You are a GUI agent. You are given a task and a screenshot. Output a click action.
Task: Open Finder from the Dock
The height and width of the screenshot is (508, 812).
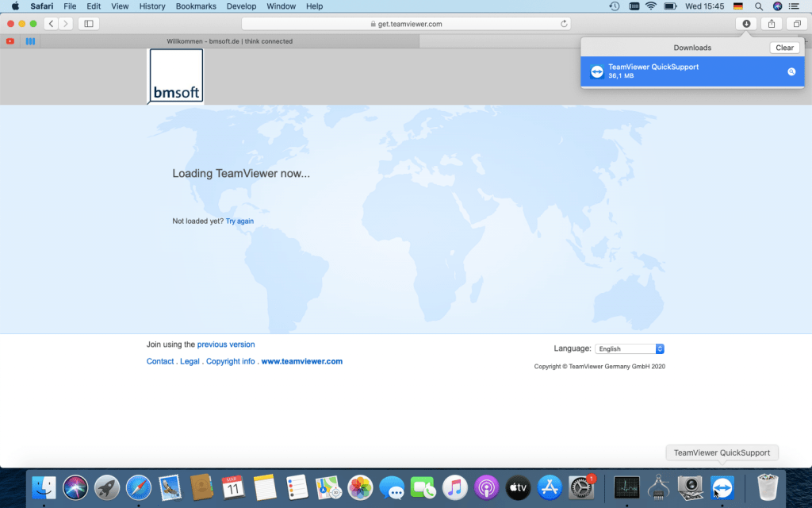click(x=44, y=487)
